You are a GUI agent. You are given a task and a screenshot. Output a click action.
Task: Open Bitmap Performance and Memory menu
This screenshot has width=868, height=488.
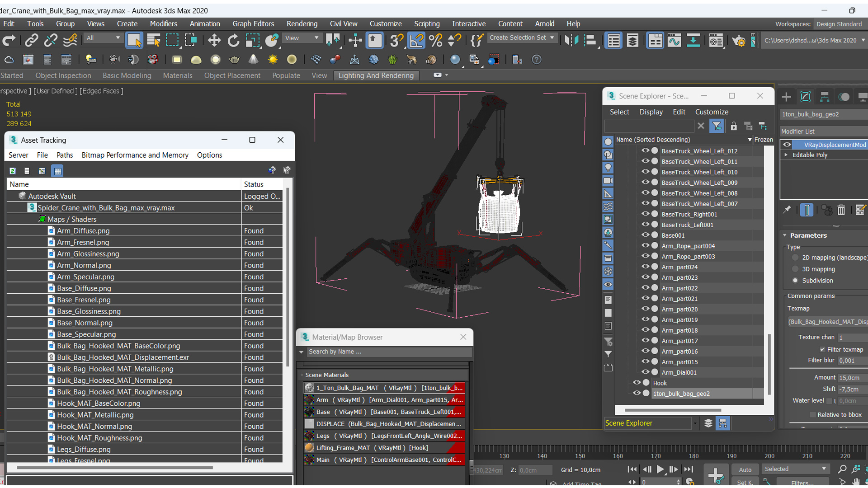pos(135,155)
